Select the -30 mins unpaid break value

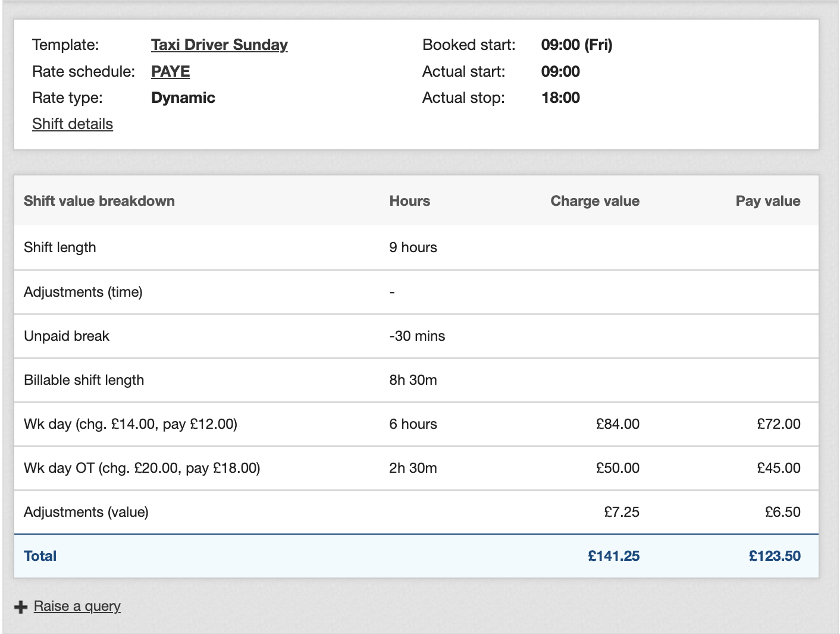[x=416, y=336]
